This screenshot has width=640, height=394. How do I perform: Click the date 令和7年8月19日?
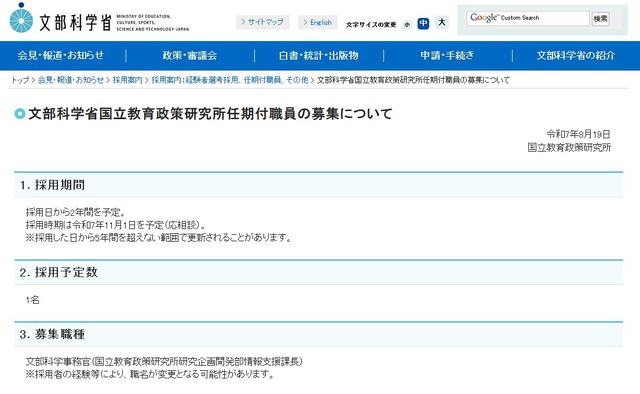click(578, 134)
